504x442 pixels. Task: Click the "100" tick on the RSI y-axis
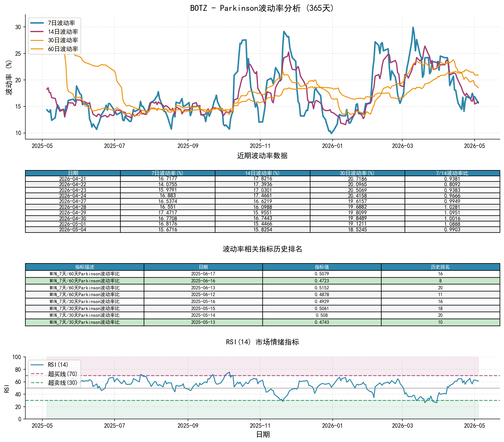[17, 357]
